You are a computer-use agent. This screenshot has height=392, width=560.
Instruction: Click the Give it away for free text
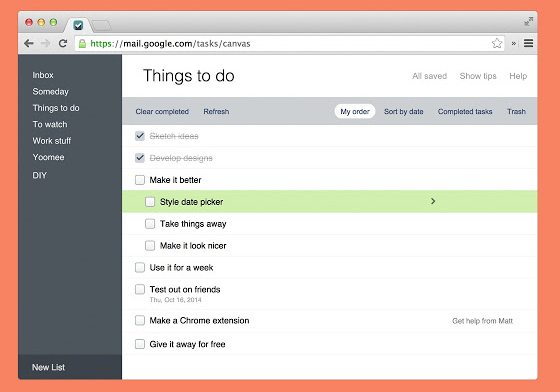coord(188,344)
